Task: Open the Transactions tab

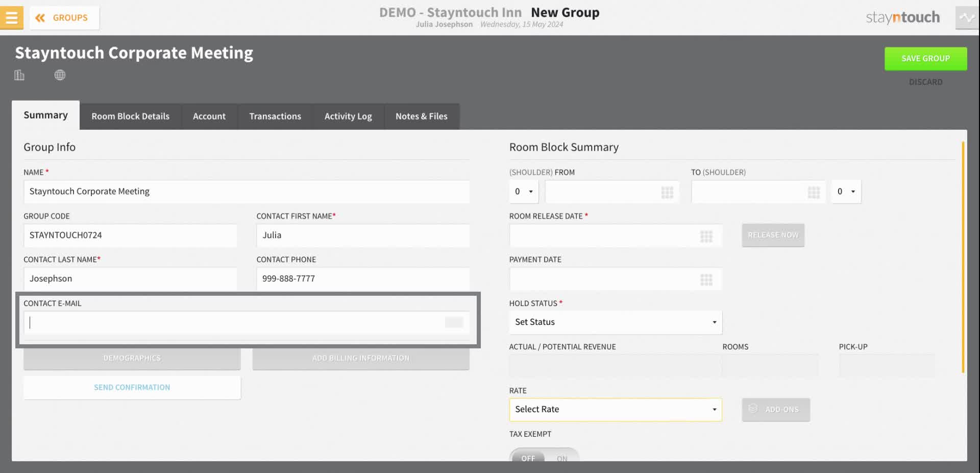Action: pyautogui.click(x=275, y=116)
